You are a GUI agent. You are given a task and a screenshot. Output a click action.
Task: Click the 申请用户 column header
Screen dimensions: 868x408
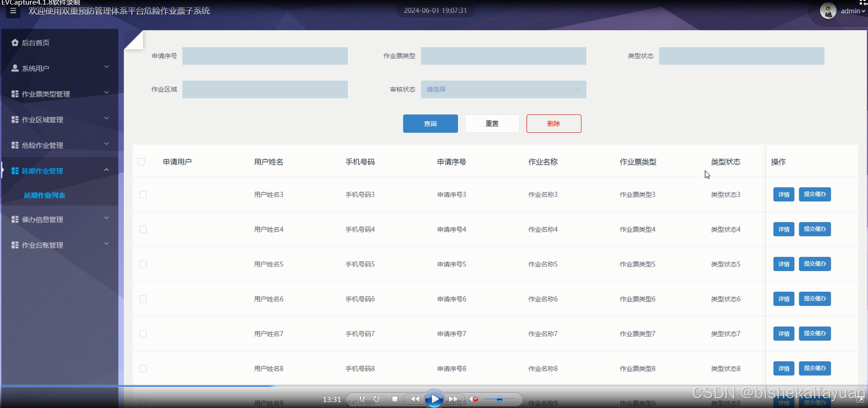pyautogui.click(x=177, y=162)
